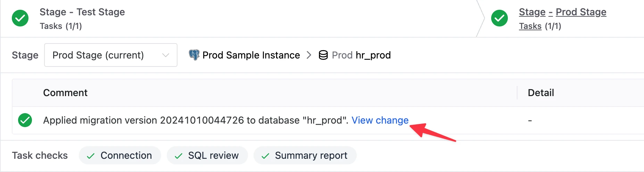Open the Prod hr_prod database link

tap(361, 55)
